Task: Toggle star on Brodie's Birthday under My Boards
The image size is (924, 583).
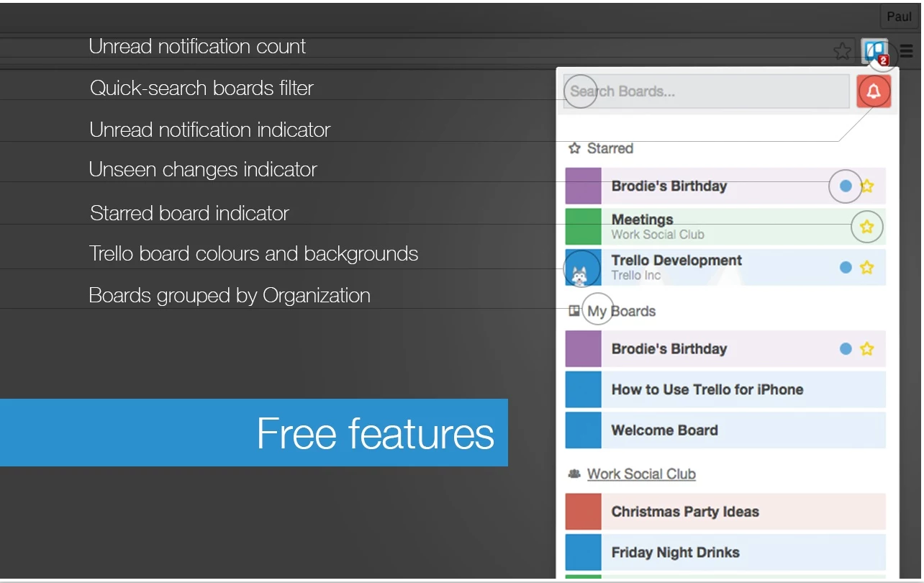Action: click(867, 349)
